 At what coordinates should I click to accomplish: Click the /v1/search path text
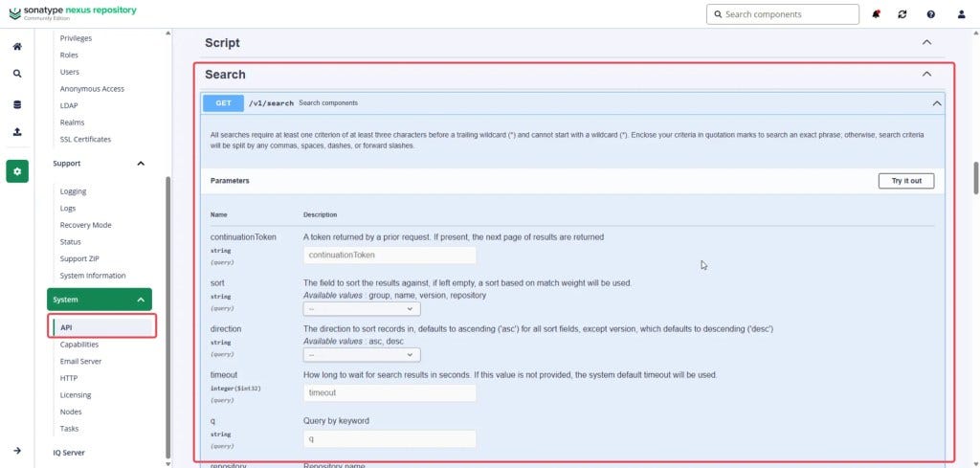pyautogui.click(x=271, y=103)
